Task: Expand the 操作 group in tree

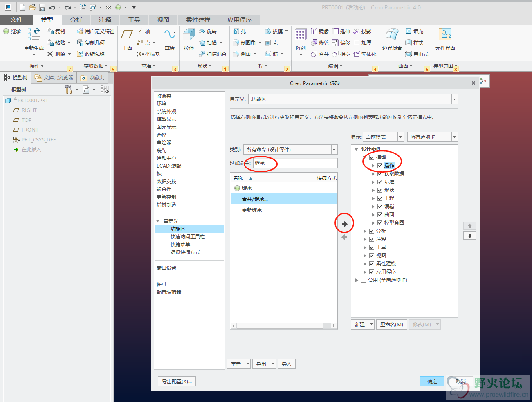Action: (373, 166)
